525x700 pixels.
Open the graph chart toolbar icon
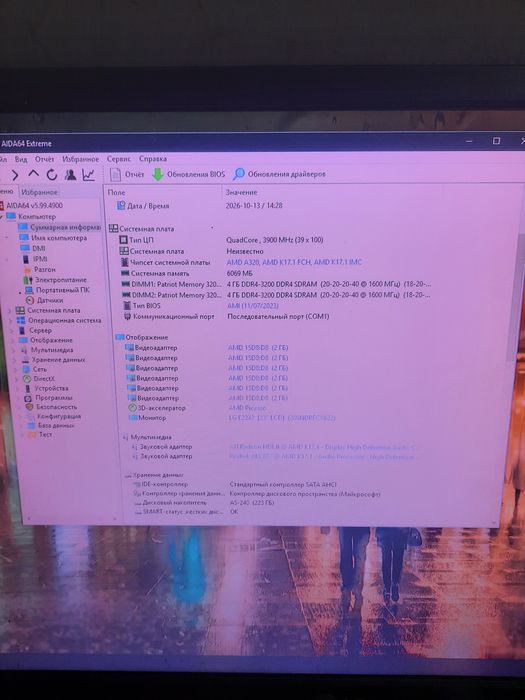[88, 175]
